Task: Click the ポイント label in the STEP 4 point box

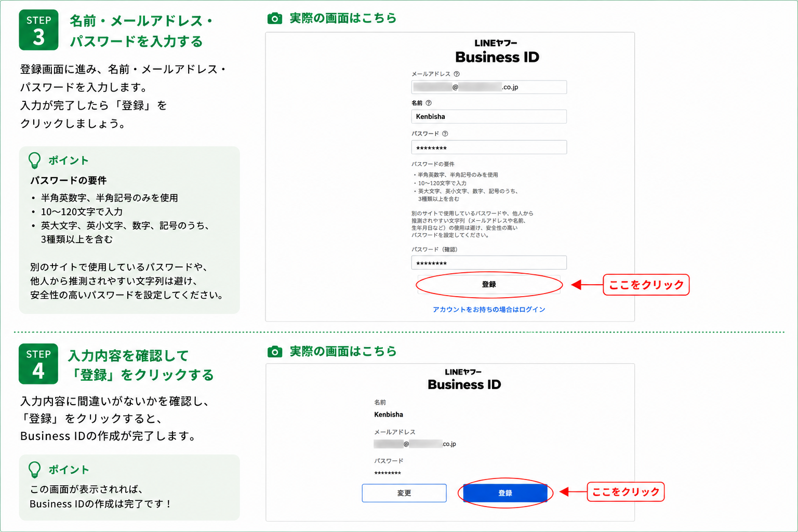Action: point(69,470)
